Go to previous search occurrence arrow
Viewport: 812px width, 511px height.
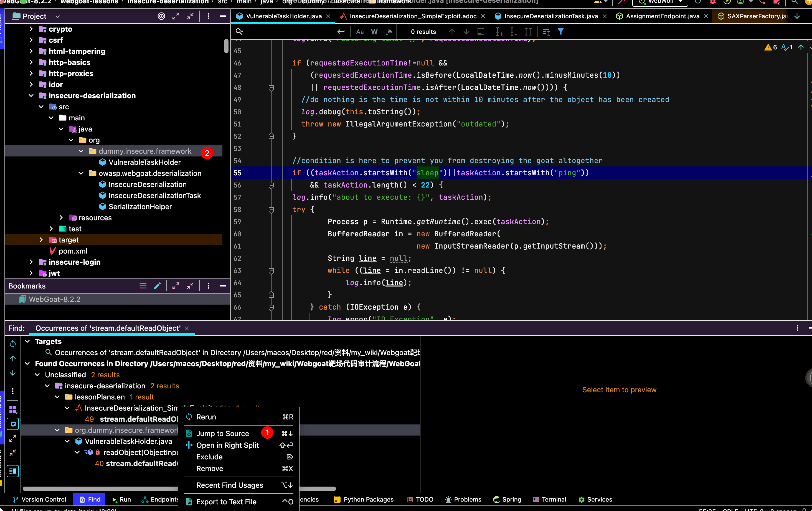click(x=452, y=32)
